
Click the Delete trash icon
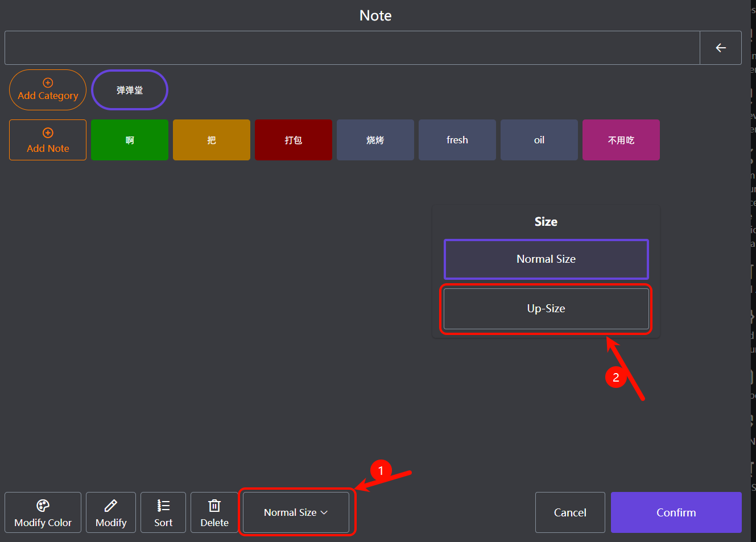click(214, 505)
